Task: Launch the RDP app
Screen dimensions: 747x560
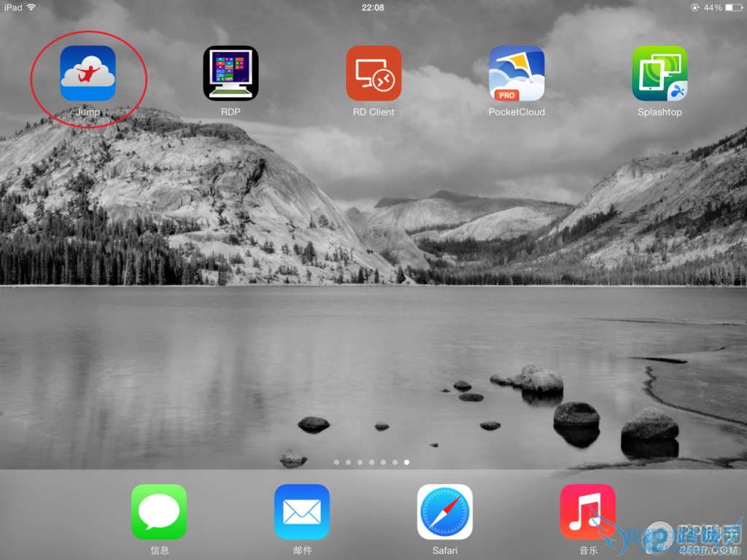Action: 231,74
